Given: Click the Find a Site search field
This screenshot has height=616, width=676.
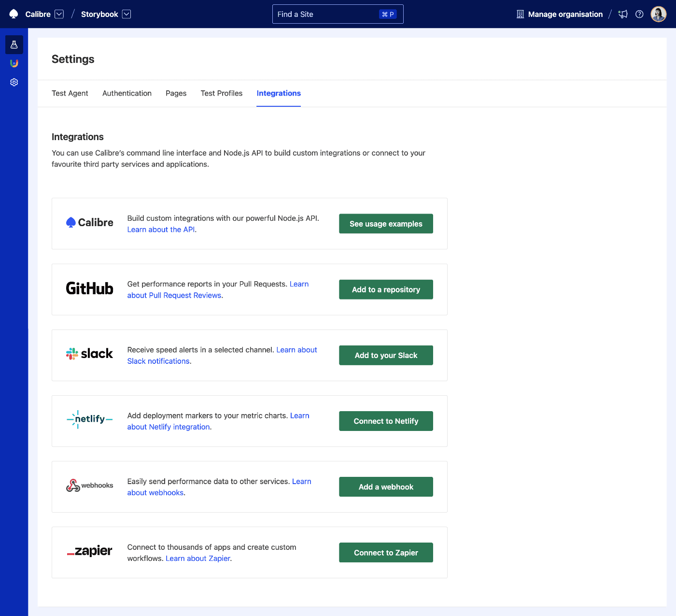Looking at the screenshot, I should [x=338, y=14].
